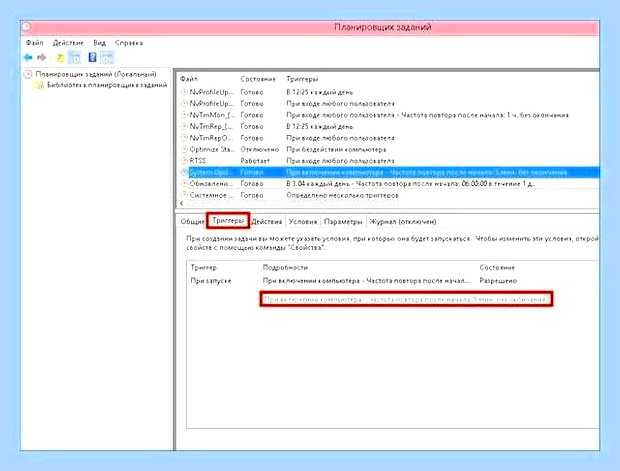Sort task list by the Триггеры column header
Screen dimensions: 620x471
point(302,79)
